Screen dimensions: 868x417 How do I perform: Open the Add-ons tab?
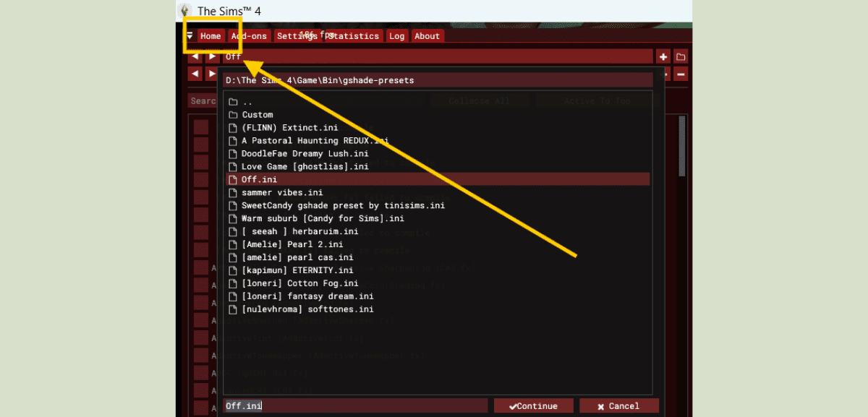(249, 36)
